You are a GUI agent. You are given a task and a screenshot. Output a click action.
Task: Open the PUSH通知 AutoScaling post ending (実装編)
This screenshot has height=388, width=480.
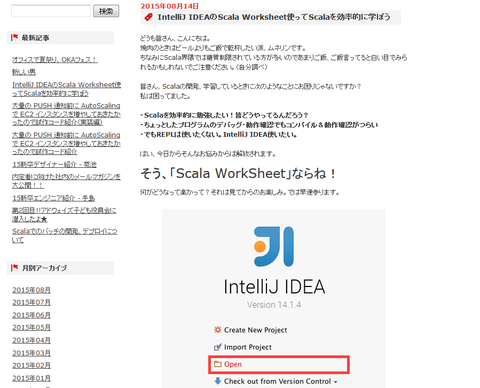pos(66,114)
